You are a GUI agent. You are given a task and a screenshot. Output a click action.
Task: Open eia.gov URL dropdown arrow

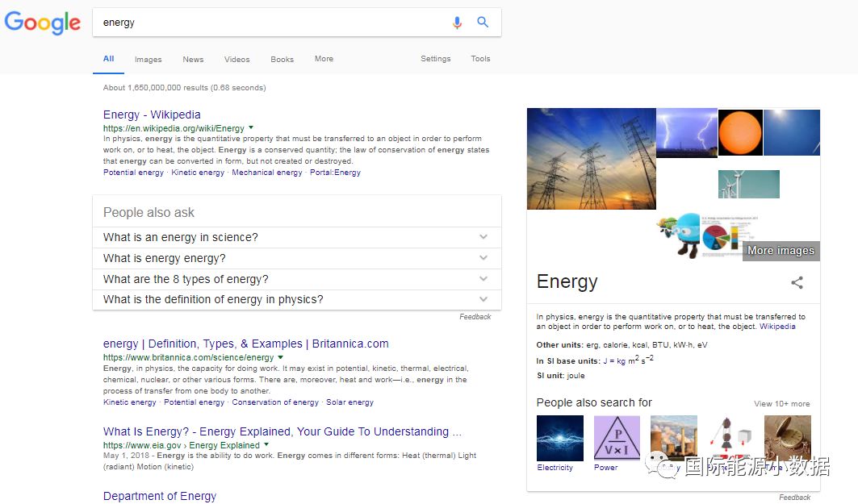point(266,445)
